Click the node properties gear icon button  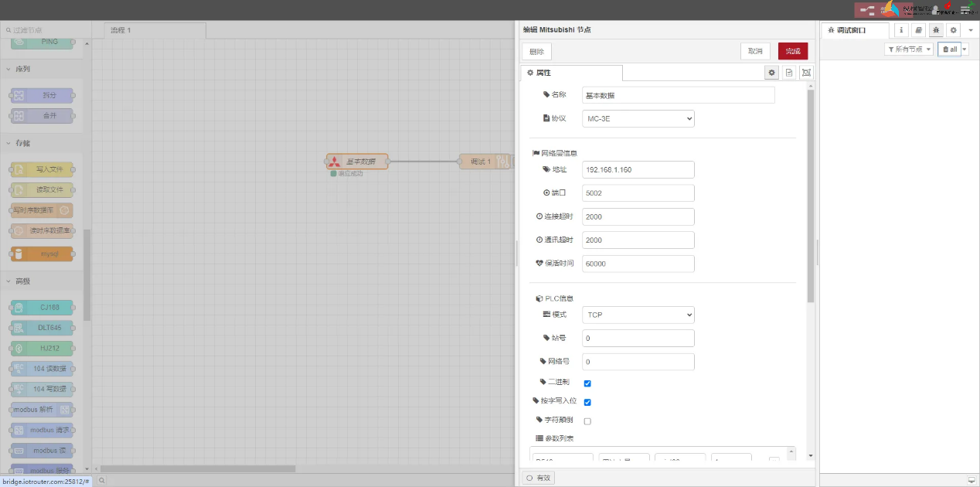pyautogui.click(x=771, y=72)
